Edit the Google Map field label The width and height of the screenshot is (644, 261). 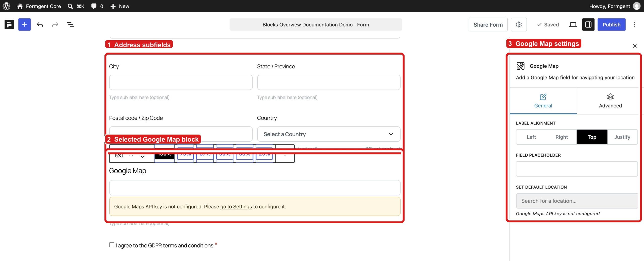point(128,171)
